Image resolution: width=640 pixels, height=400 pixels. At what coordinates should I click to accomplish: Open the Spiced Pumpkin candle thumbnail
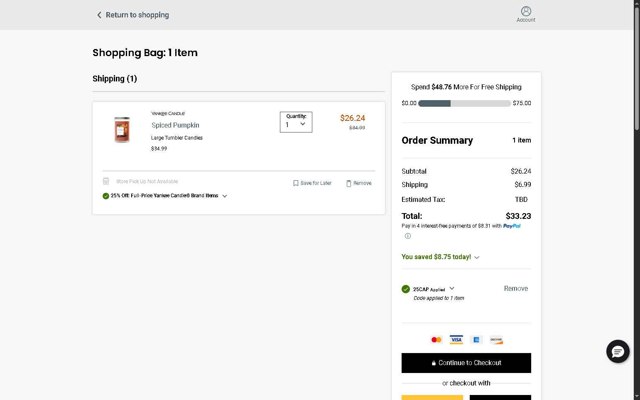pyautogui.click(x=122, y=130)
